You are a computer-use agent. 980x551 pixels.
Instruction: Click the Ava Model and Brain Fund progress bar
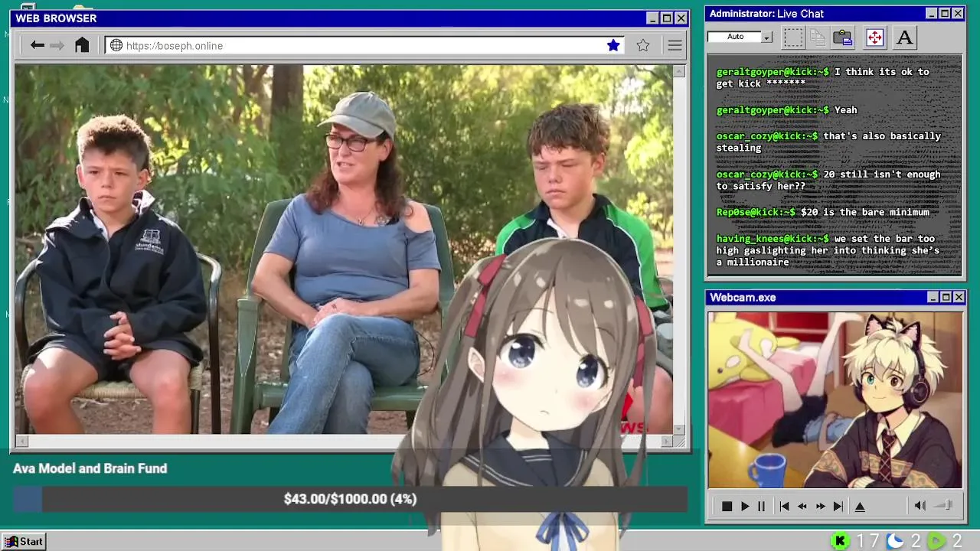pos(350,499)
